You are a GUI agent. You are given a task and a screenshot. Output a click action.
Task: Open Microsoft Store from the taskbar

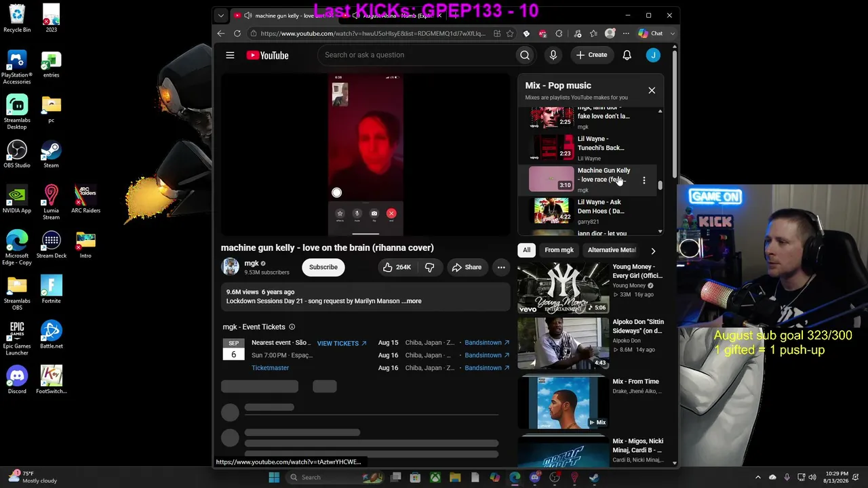[415, 477]
